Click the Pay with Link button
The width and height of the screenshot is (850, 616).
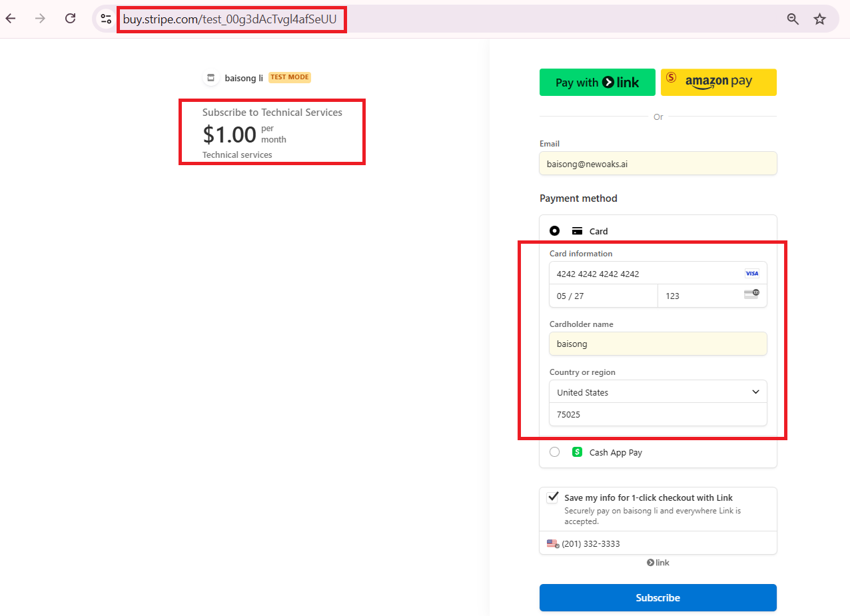(597, 83)
